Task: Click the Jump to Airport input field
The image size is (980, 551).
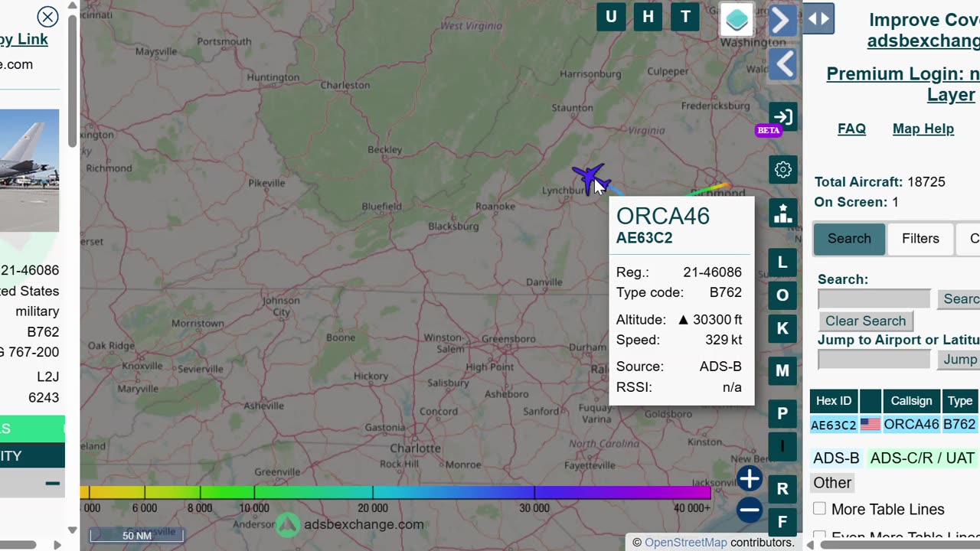Action: click(874, 360)
